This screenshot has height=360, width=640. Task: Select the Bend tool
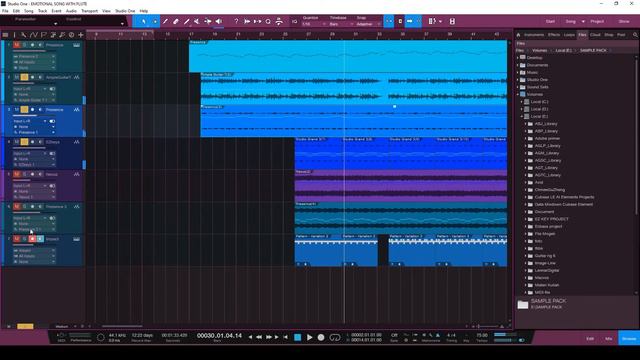click(x=208, y=21)
